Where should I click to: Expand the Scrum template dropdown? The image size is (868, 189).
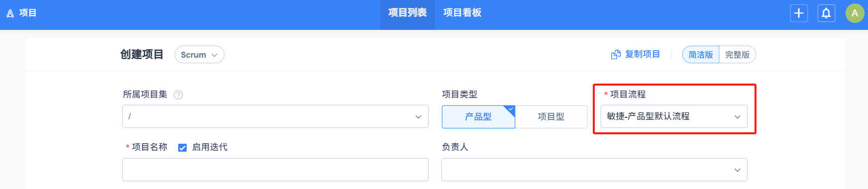[200, 55]
